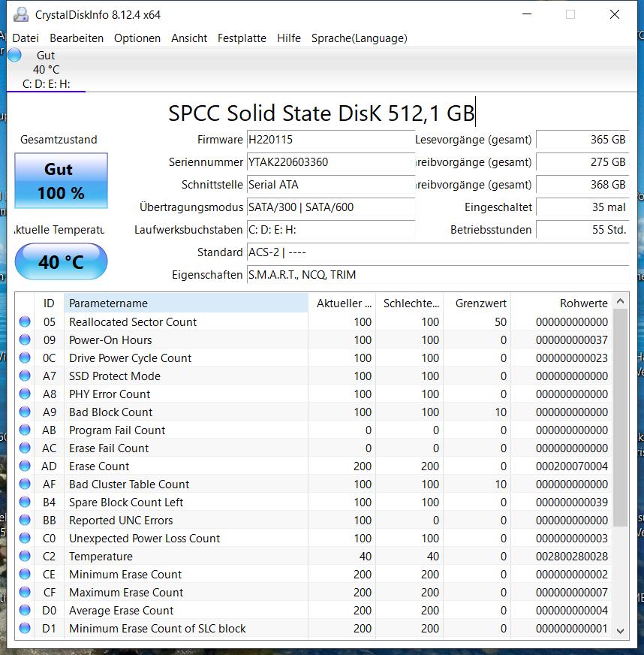Click the scroll down arrow of the SMART list
Image resolution: width=644 pixels, height=655 pixels.
pyautogui.click(x=620, y=631)
